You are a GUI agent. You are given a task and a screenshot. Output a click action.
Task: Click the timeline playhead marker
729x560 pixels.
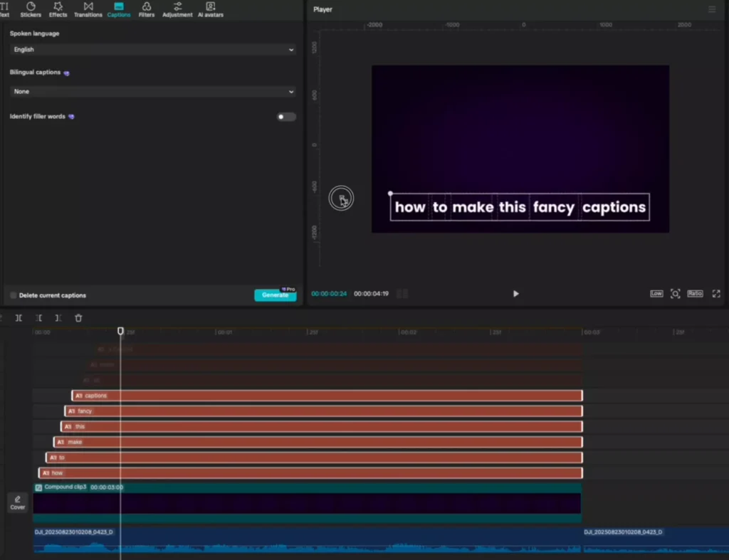coord(120,331)
